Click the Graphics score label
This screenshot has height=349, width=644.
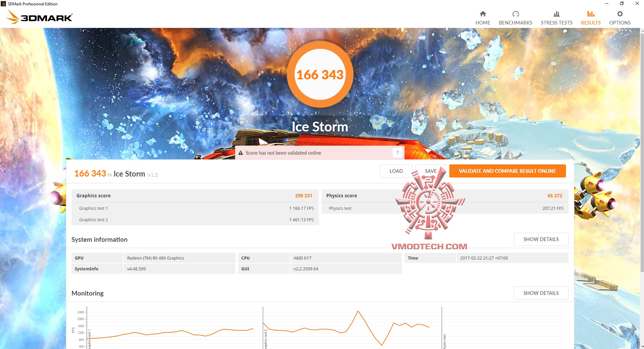[93, 196]
